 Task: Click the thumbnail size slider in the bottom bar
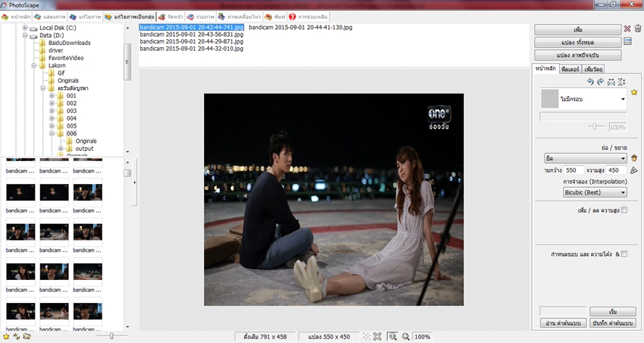click(x=111, y=336)
